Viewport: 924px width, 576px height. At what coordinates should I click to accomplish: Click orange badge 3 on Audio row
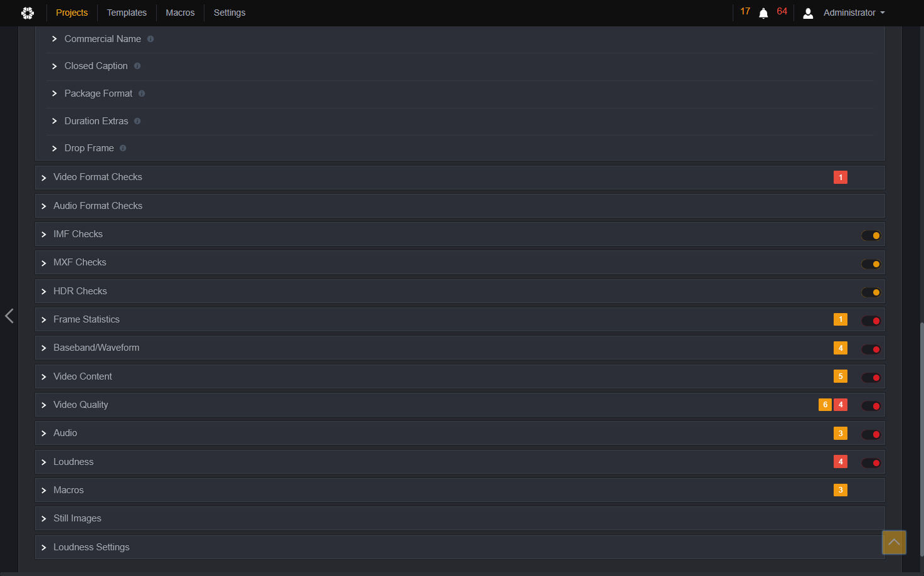click(x=841, y=433)
